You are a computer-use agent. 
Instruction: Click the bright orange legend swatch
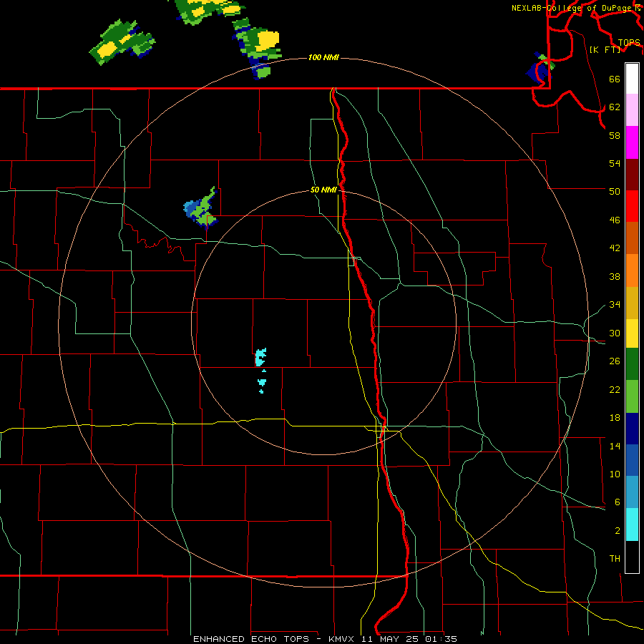[x=632, y=270]
